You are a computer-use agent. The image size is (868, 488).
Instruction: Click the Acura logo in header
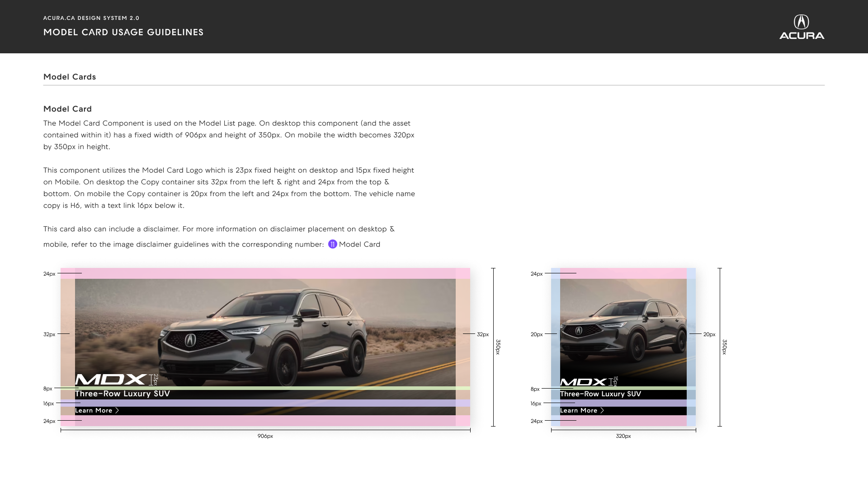coord(802,27)
